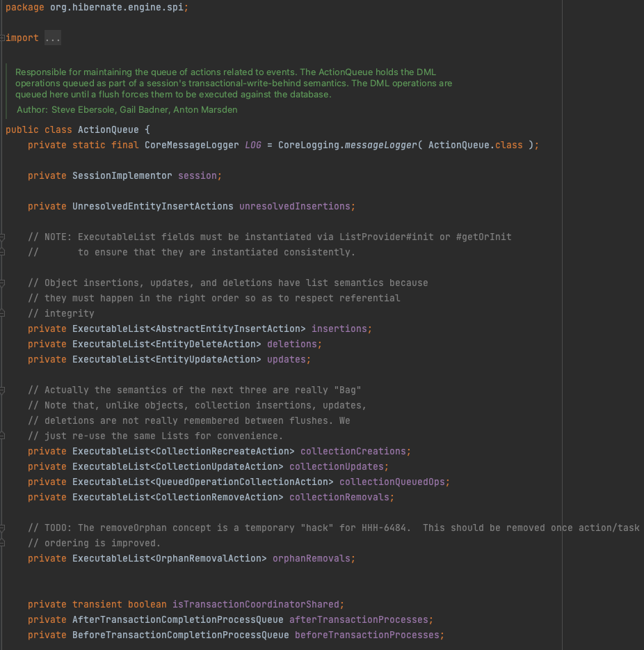Click the OrphanRemovalAction type
Viewport: 644px width, 650px height.
point(209,559)
